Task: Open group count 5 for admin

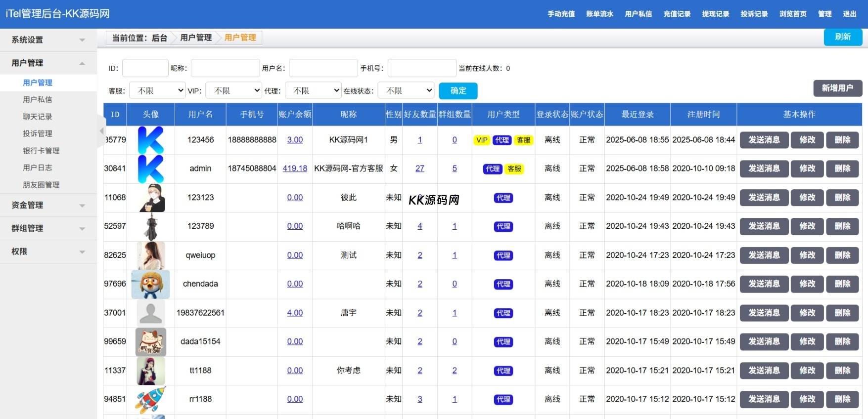Action: click(x=455, y=168)
